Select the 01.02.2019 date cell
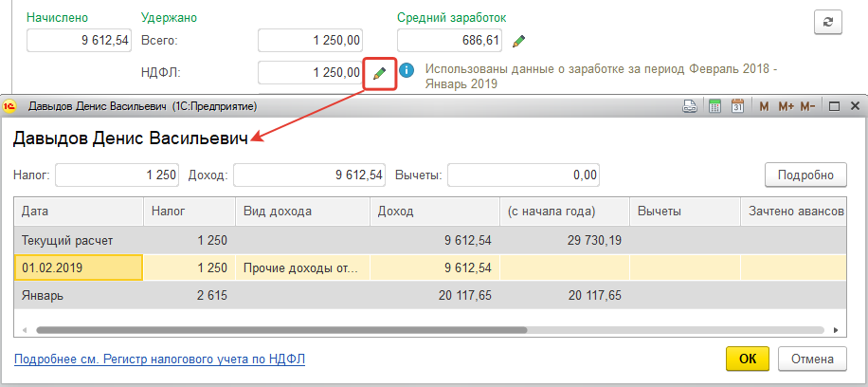The height and width of the screenshot is (387, 868). coord(79,268)
